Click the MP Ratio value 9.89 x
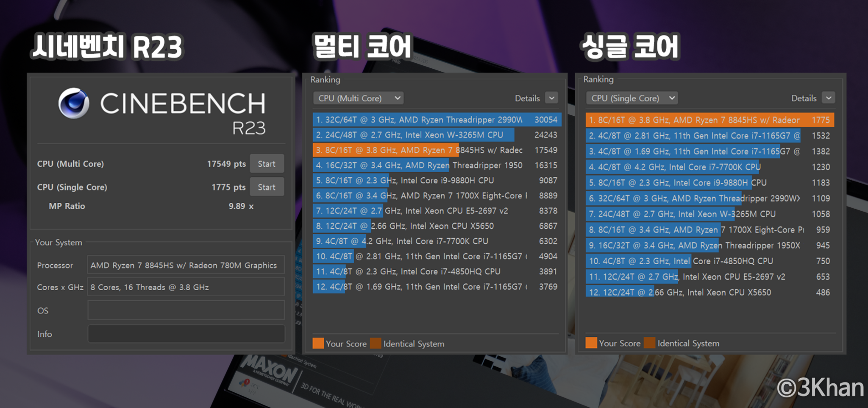 coord(241,206)
